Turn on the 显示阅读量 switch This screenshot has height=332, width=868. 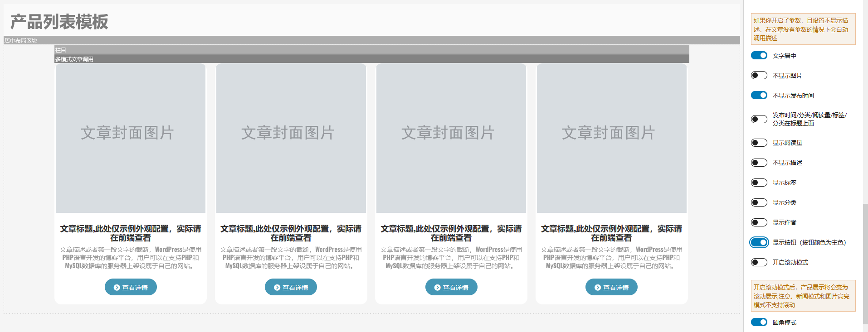[x=759, y=143]
